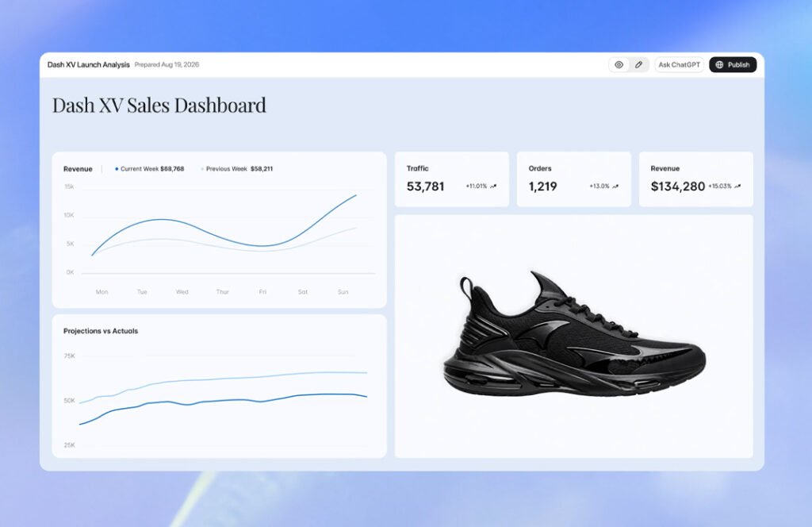The width and height of the screenshot is (812, 527).
Task: Click the +13.0% orders change
Action: click(x=599, y=186)
